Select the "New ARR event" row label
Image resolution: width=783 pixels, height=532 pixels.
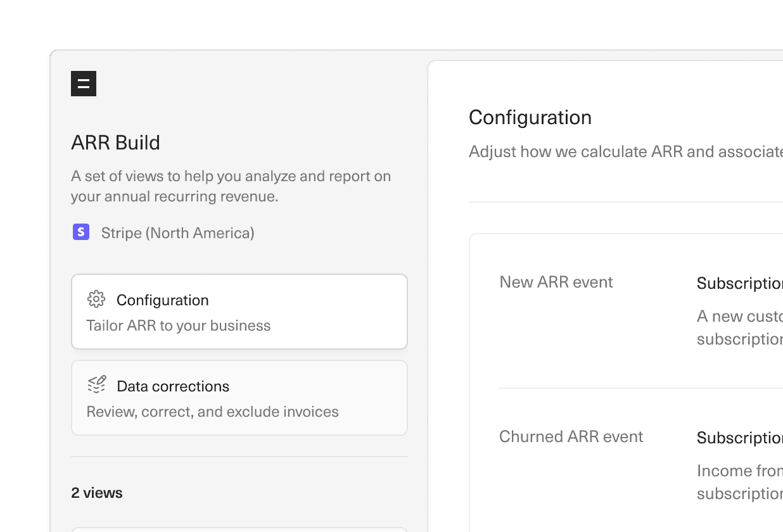[556, 282]
